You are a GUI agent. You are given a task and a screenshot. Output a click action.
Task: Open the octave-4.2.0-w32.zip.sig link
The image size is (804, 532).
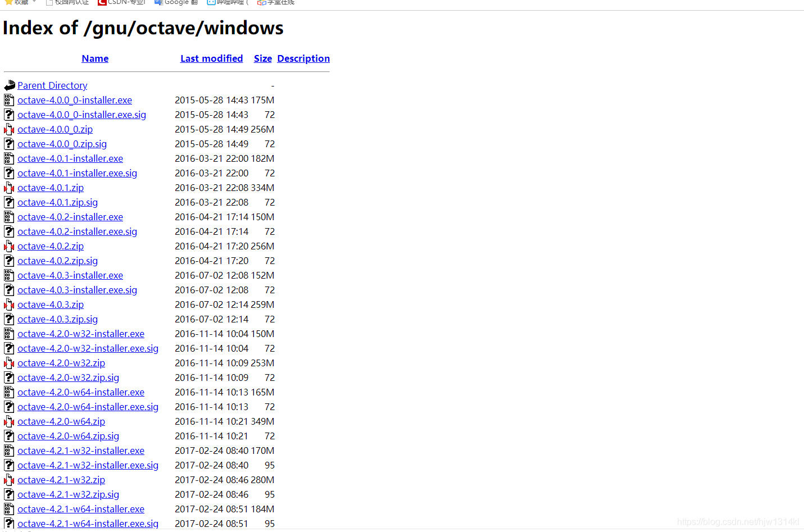[x=68, y=378]
